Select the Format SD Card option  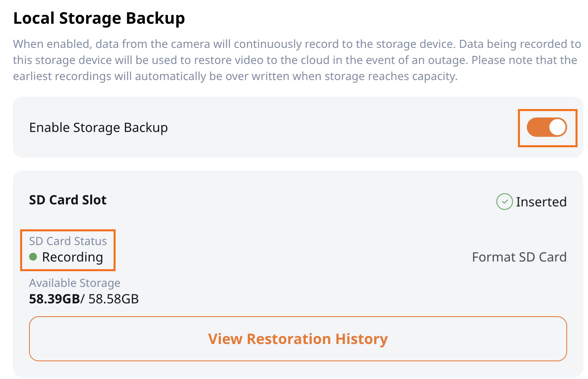point(519,257)
